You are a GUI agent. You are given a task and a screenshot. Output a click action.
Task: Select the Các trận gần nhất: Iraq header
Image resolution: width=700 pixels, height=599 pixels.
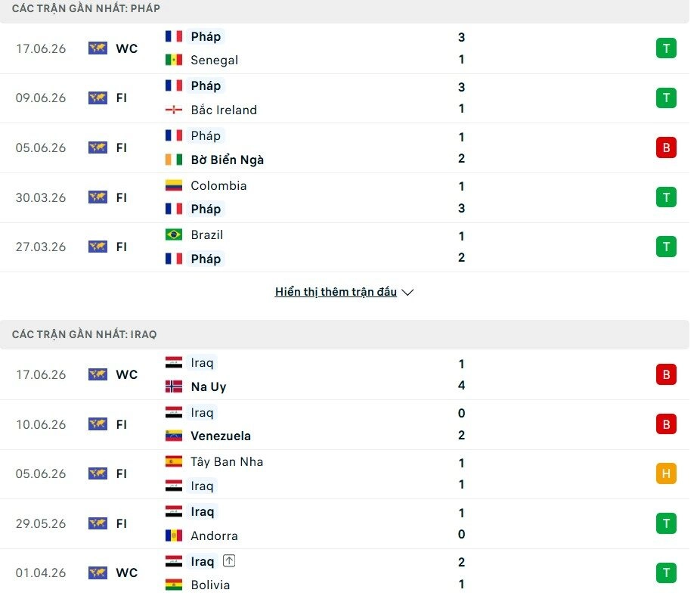click(85, 334)
